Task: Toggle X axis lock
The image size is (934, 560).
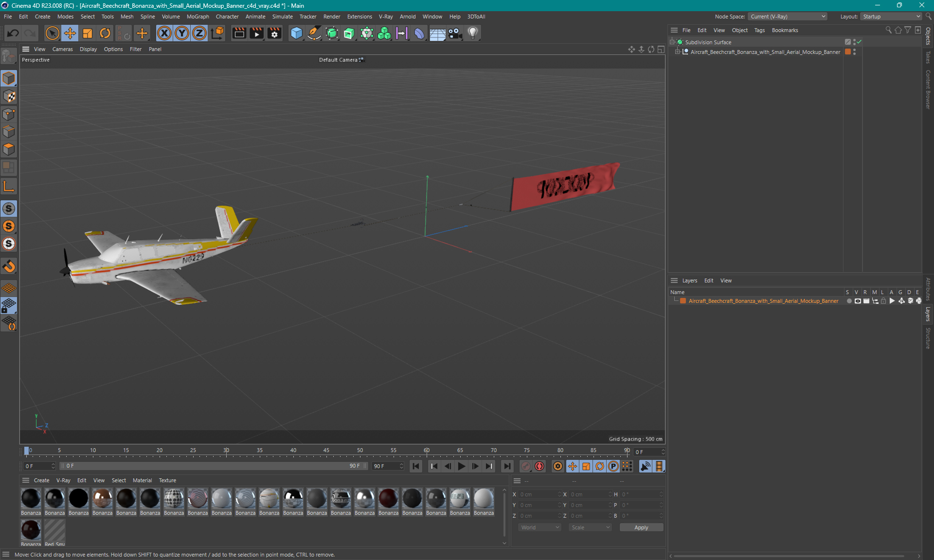Action: 164,33
